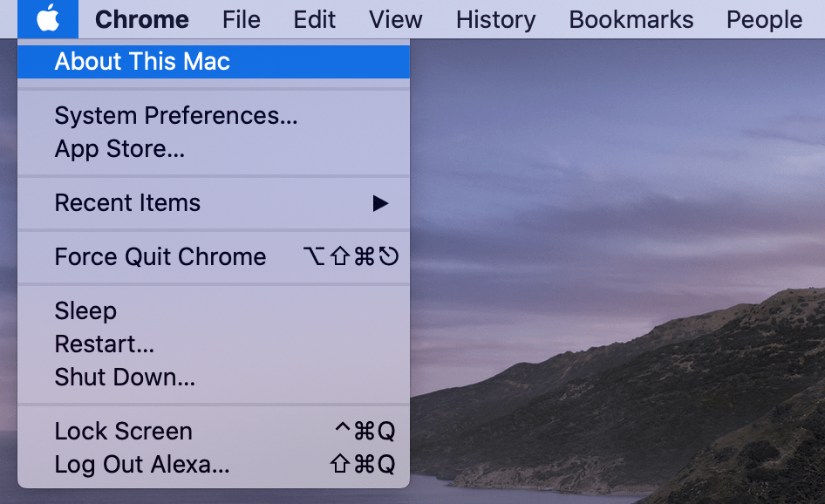Restart the computer
825x504 pixels.
click(103, 344)
